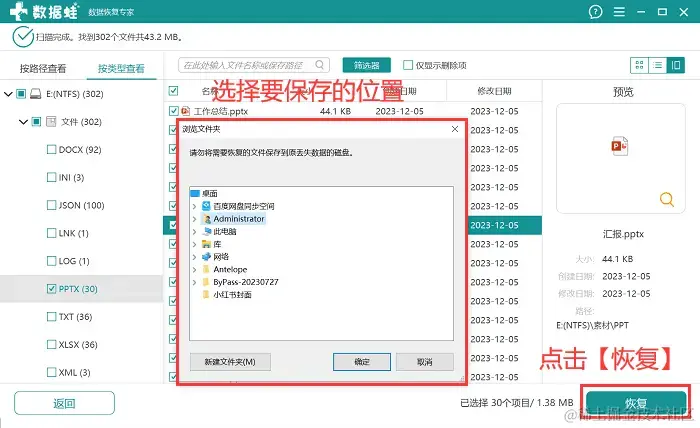
Task: Select 百度网盘同步空间 folder icon in dialog
Action: click(206, 206)
